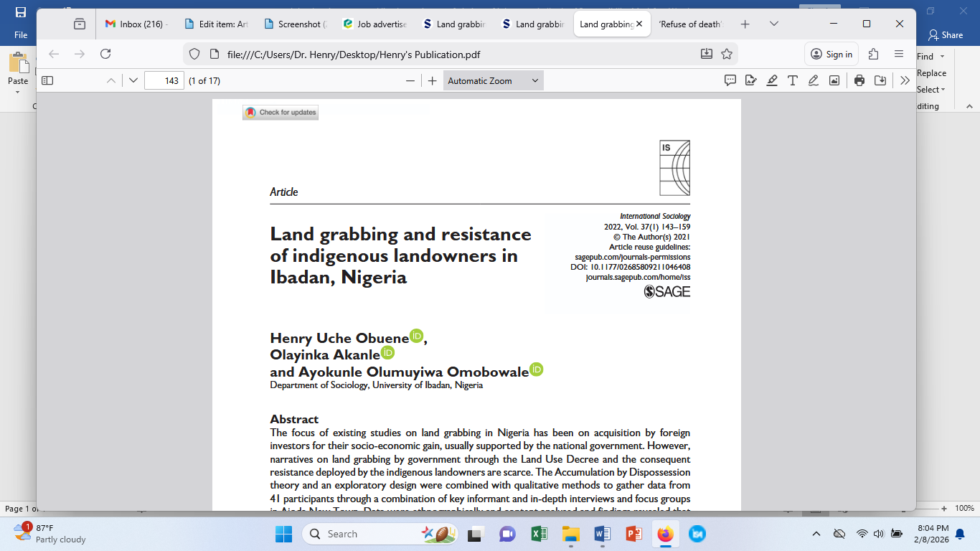The image size is (980, 551).
Task: Bookmark this page with star icon
Action: [x=727, y=54]
